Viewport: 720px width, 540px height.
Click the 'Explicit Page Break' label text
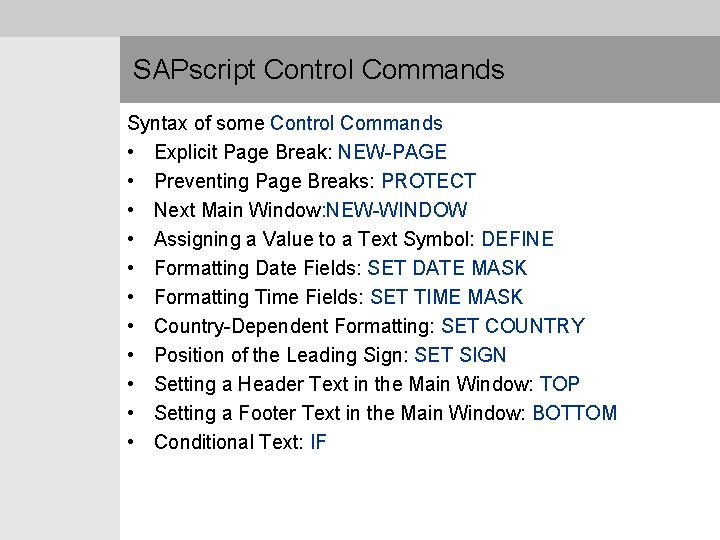pyautogui.click(x=242, y=152)
